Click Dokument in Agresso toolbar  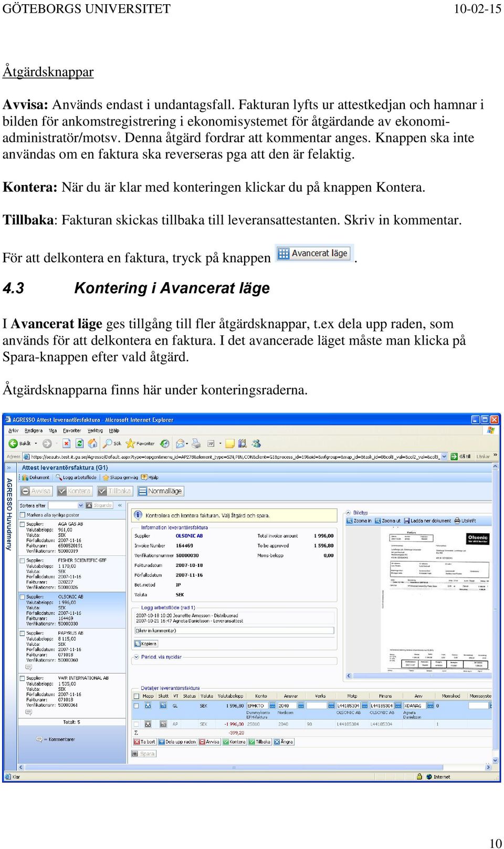click(36, 478)
